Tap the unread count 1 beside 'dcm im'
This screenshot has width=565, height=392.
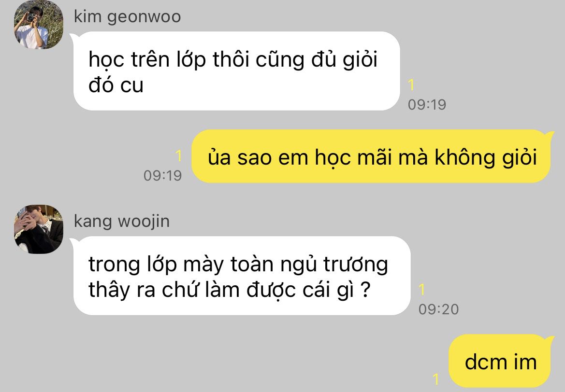[436, 379]
